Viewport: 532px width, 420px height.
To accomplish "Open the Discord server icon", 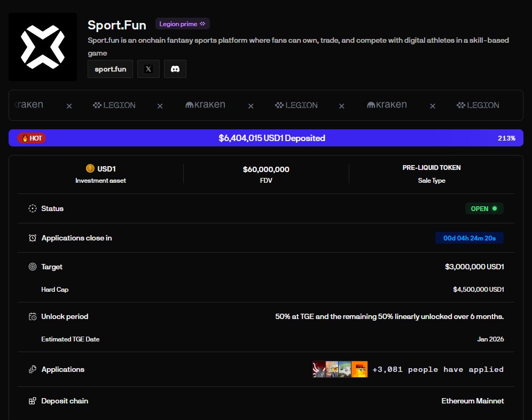I will pyautogui.click(x=175, y=69).
